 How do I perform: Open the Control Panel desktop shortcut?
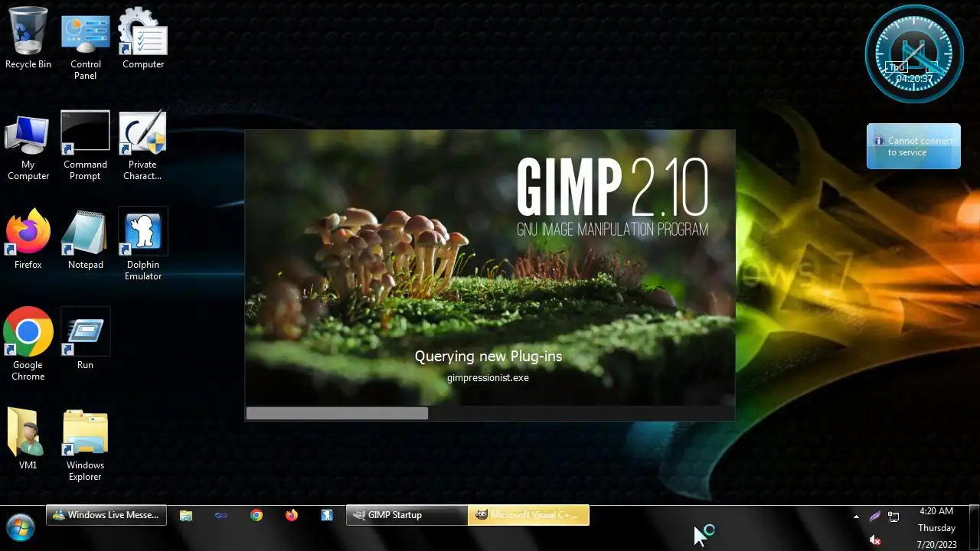[85, 43]
